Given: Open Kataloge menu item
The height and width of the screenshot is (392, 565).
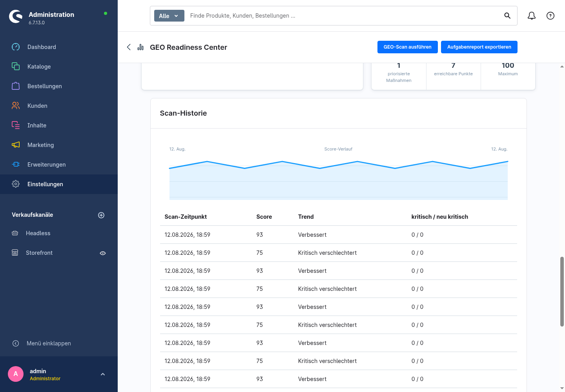Looking at the screenshot, I should tap(59, 67).
